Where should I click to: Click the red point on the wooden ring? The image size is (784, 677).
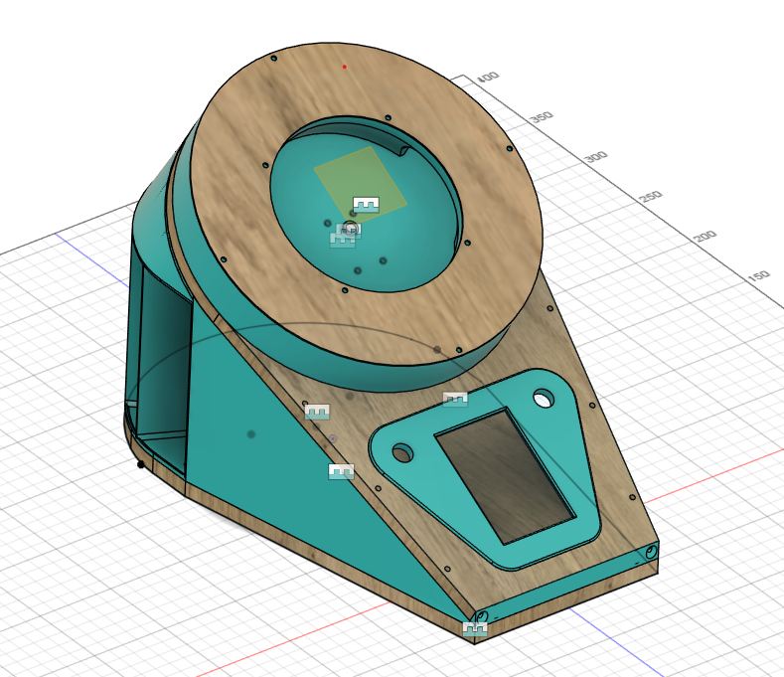tap(344, 67)
